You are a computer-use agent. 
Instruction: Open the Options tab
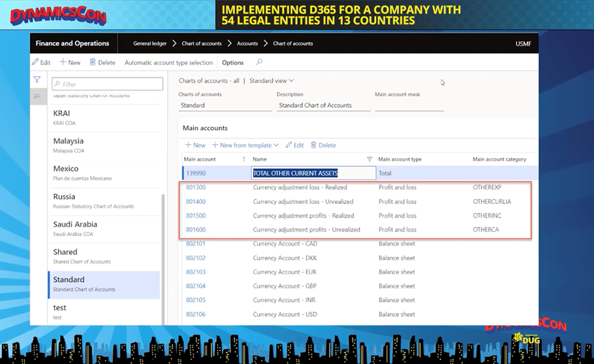tap(232, 62)
